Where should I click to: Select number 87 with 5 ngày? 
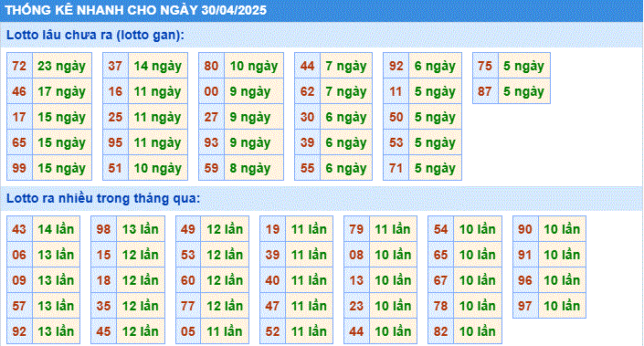click(485, 91)
